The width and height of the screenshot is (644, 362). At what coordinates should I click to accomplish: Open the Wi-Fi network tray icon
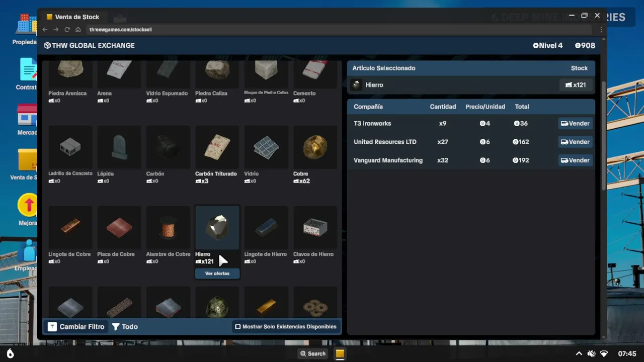pos(604,353)
